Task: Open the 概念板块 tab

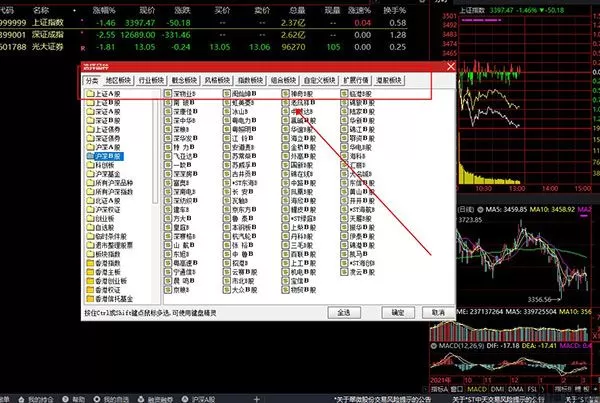Action: pos(184,80)
